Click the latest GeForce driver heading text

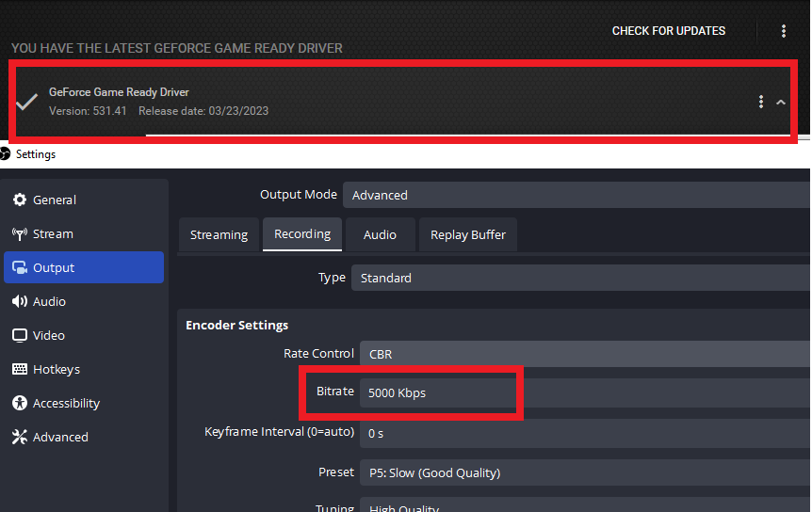click(177, 48)
